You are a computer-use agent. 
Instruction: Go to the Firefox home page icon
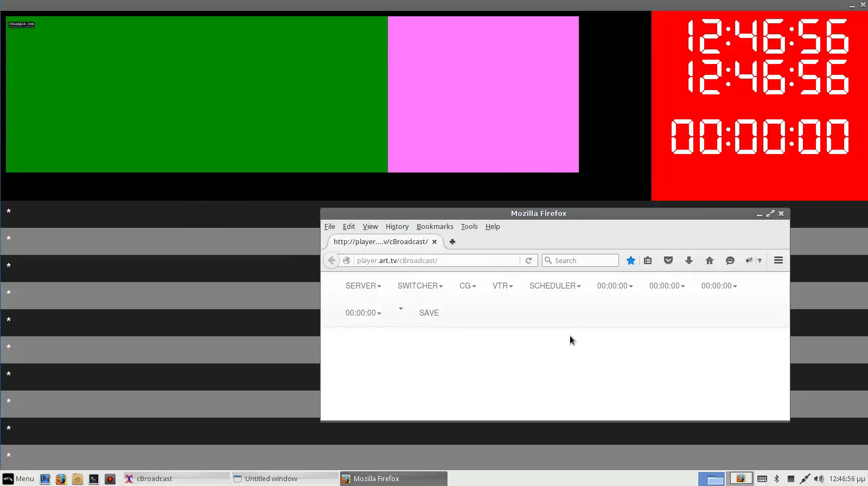pyautogui.click(x=710, y=260)
